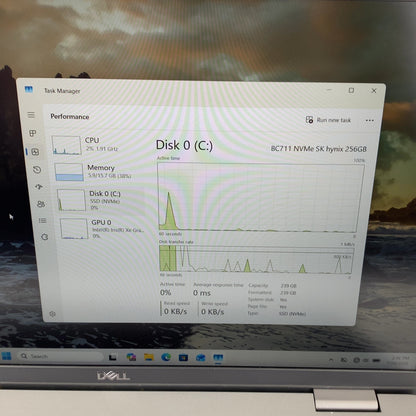416x416 pixels.
Task: Select the Memory performance item
Action: tap(101, 172)
